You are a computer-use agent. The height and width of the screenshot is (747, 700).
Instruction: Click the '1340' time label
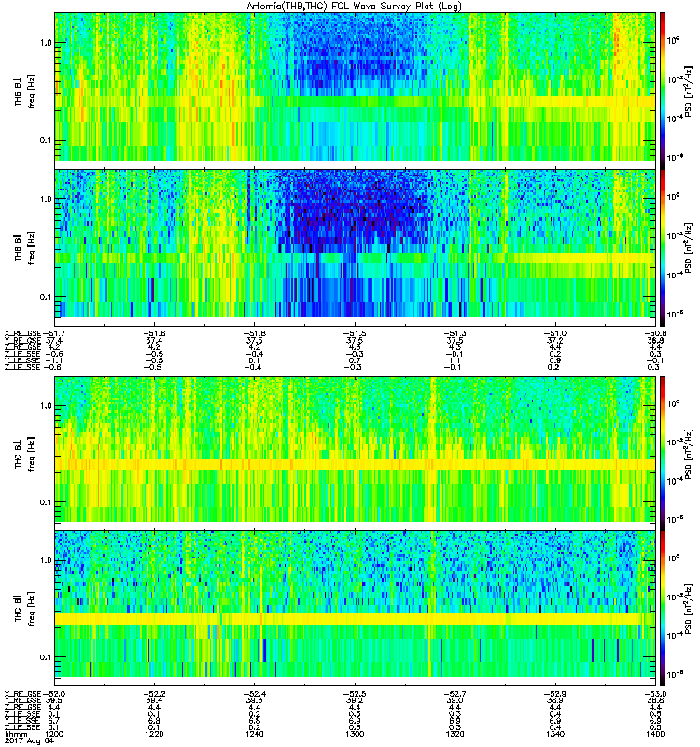(x=554, y=734)
